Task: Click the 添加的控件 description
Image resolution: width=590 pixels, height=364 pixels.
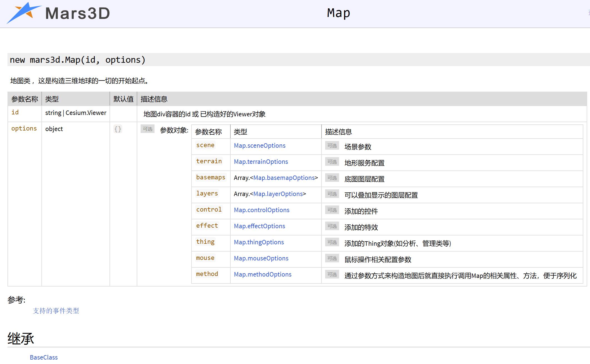Action: pyautogui.click(x=361, y=211)
